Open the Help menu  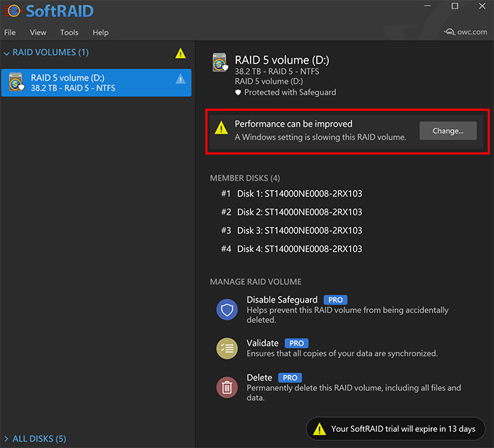(100, 32)
